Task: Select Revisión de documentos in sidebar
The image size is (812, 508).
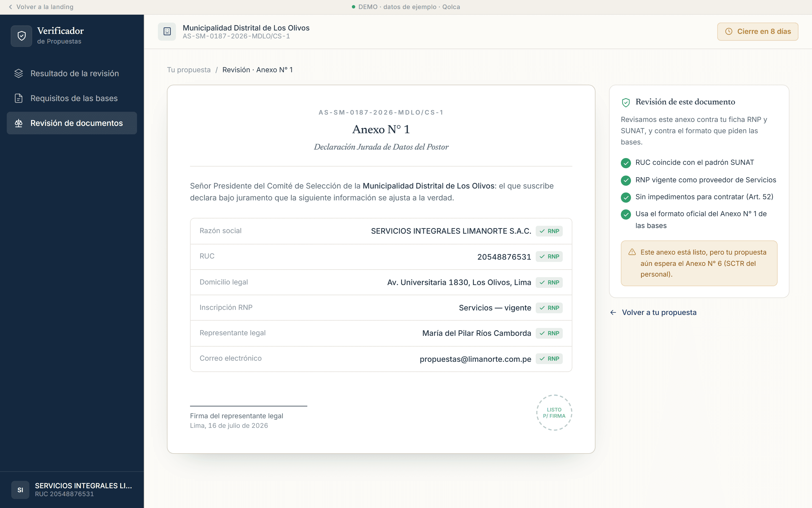Action: click(72, 123)
